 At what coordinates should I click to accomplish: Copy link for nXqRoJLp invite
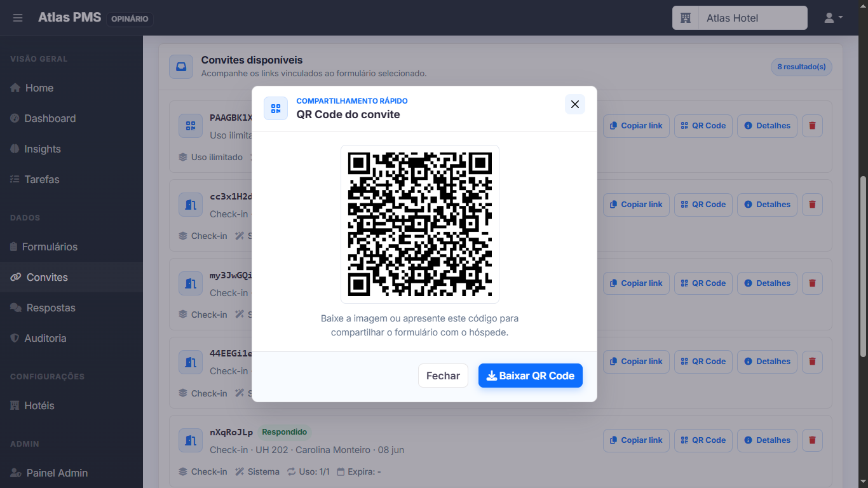click(x=636, y=440)
